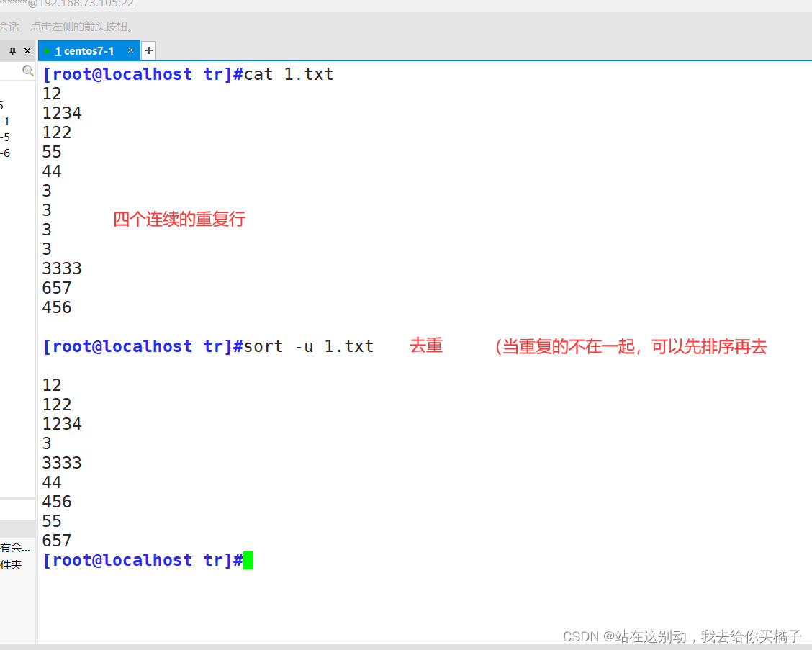
Task: Click the 四个连续的重复行 annotation
Action: 179,219
